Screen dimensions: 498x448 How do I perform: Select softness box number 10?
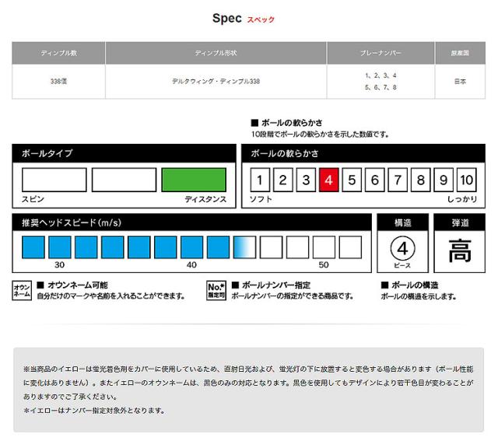[x=466, y=181]
